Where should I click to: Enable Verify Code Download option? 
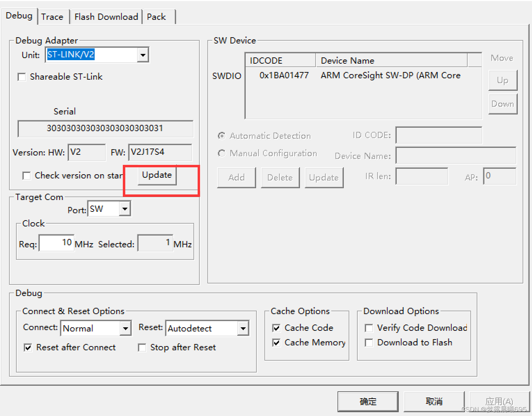(369, 328)
